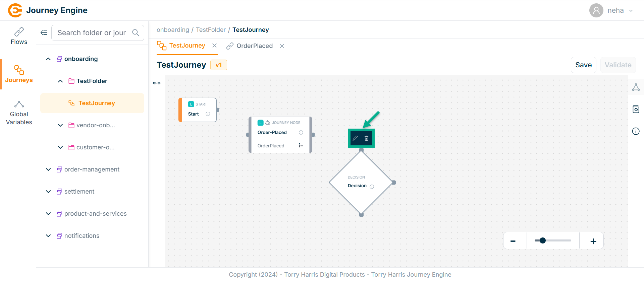This screenshot has height=281, width=644.
Task: Click the link toggle icon at canvas top-left
Action: pos(157,83)
